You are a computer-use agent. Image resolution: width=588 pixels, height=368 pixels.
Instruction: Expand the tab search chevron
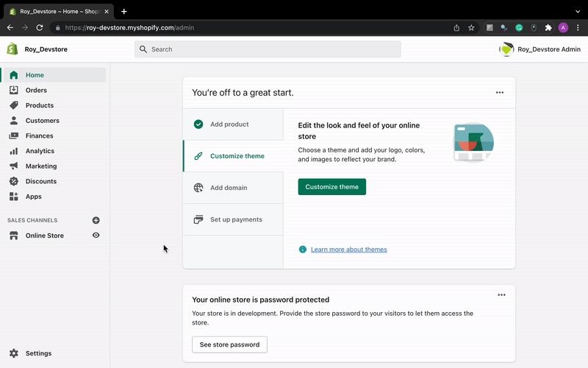point(578,11)
